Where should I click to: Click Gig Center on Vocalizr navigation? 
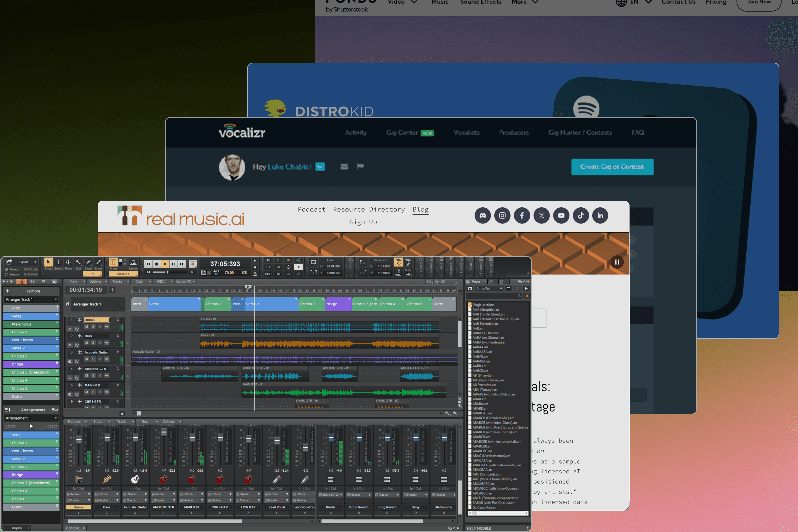coord(402,133)
